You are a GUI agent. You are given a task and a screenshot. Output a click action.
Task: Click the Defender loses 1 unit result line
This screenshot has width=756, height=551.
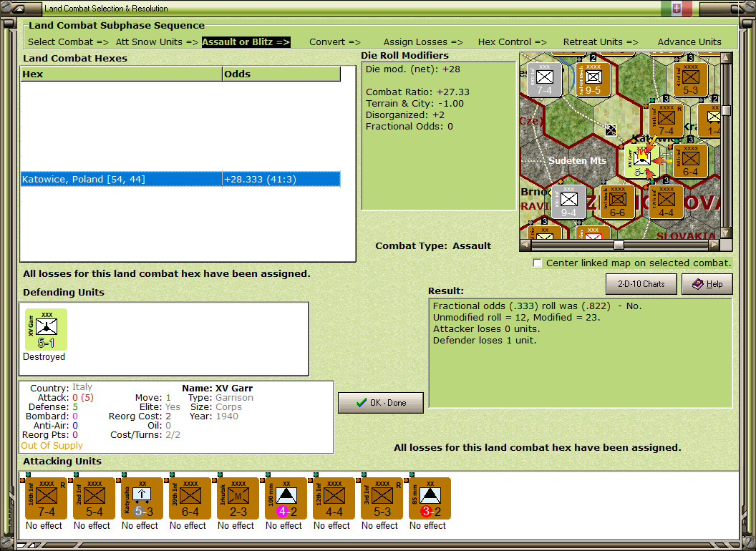485,341
